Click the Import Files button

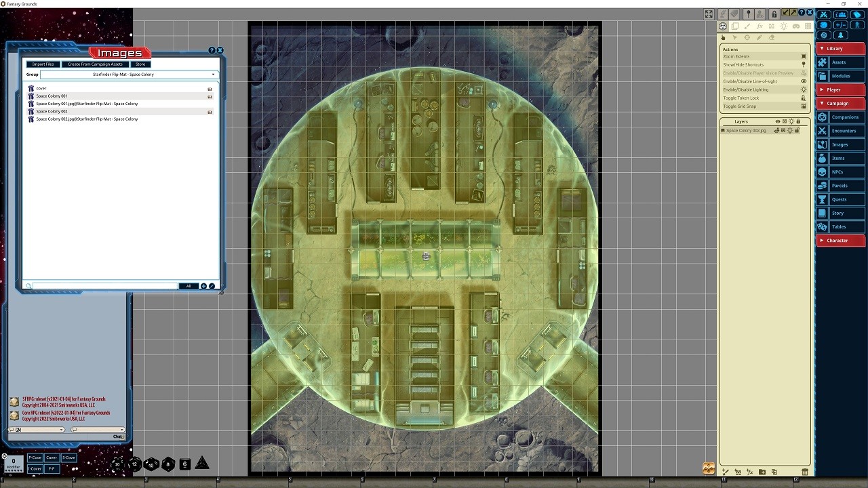click(x=42, y=64)
